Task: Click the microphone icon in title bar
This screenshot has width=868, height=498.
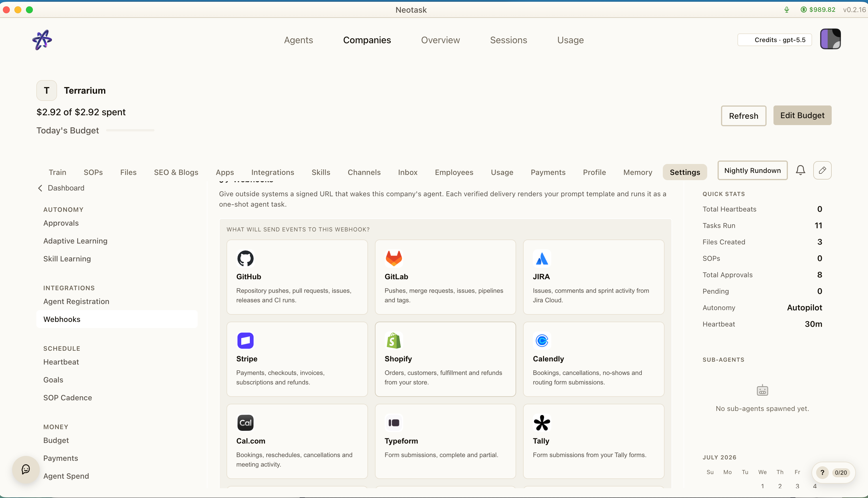Action: (787, 10)
